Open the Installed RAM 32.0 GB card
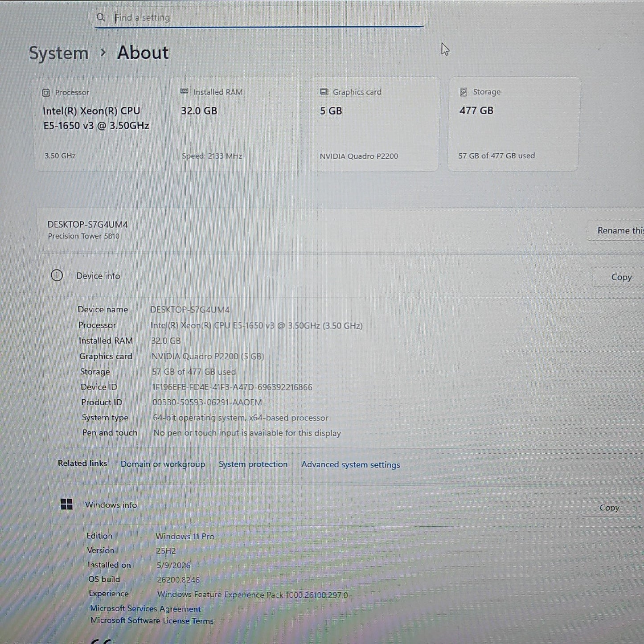The height and width of the screenshot is (644, 644). click(235, 124)
